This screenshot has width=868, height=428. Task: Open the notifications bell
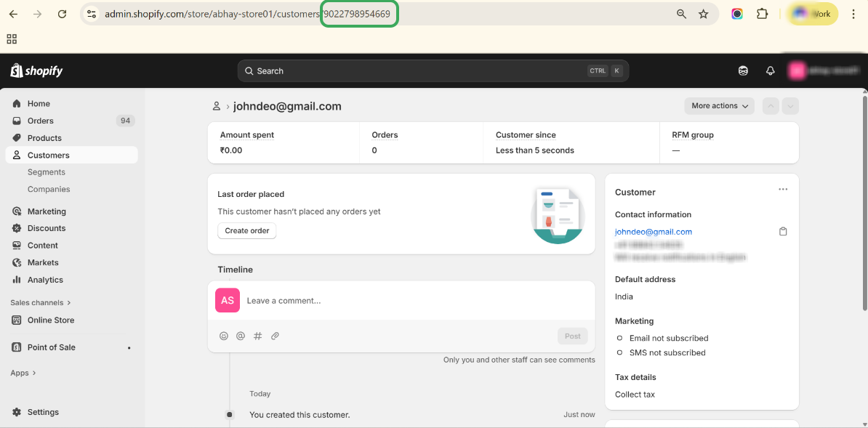point(771,70)
